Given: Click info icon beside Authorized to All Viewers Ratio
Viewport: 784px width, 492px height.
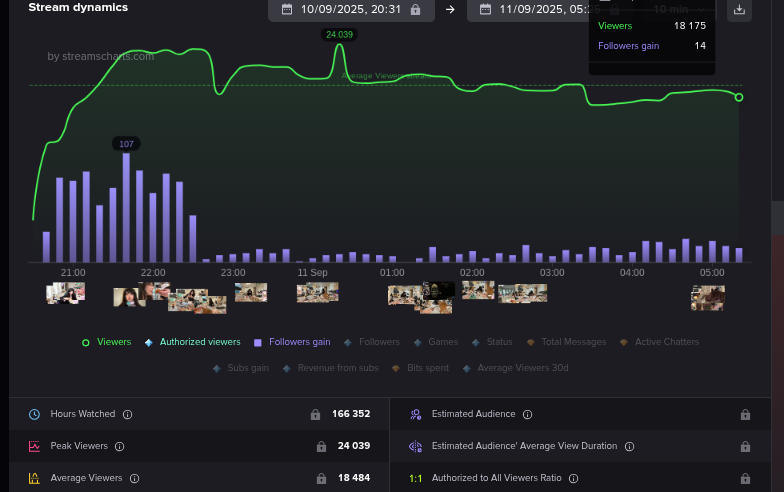Looking at the screenshot, I should click(573, 478).
